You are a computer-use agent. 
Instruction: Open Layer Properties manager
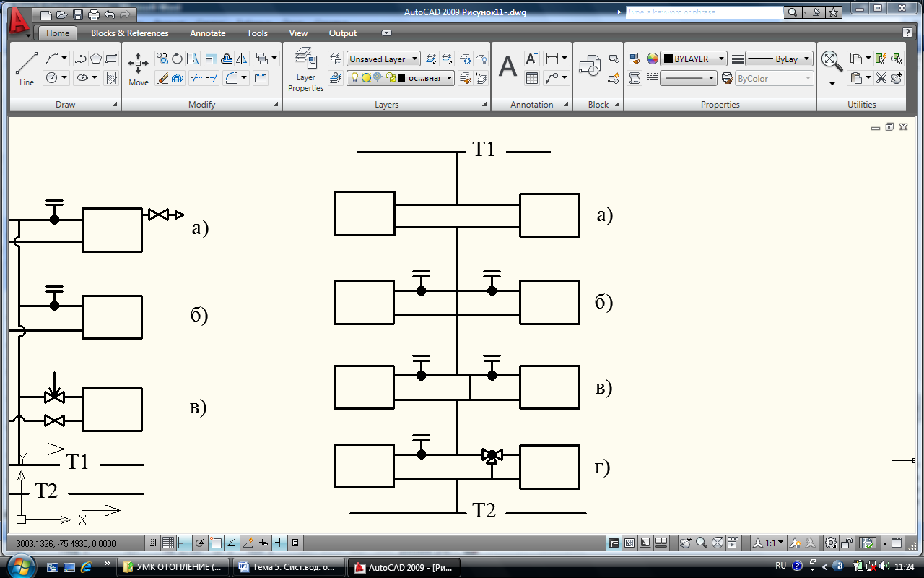[x=306, y=70]
